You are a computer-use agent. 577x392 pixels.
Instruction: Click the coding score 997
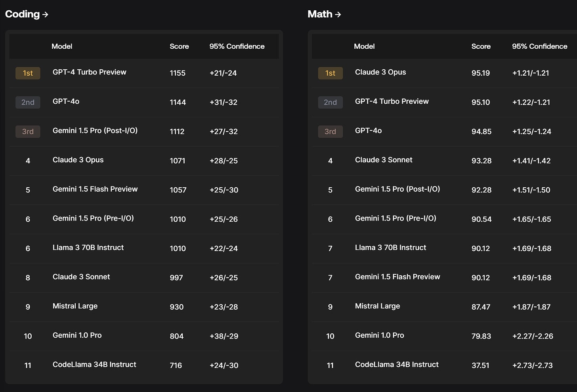click(x=176, y=278)
